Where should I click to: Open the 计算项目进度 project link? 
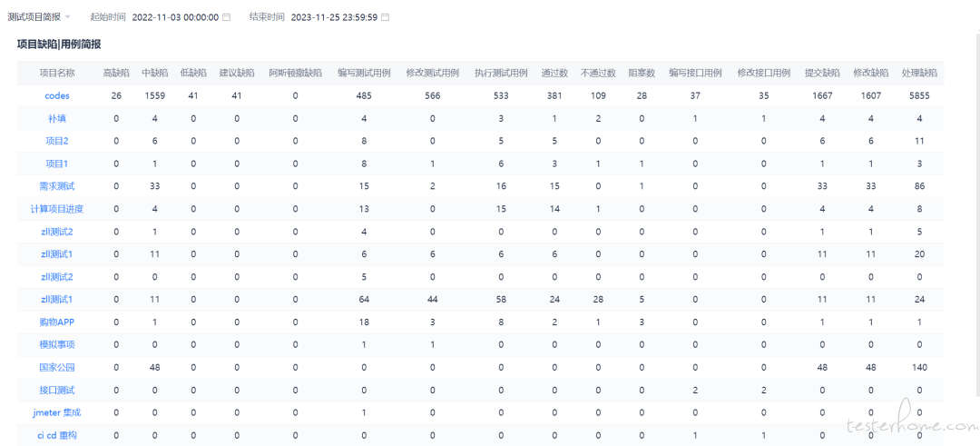pos(57,209)
